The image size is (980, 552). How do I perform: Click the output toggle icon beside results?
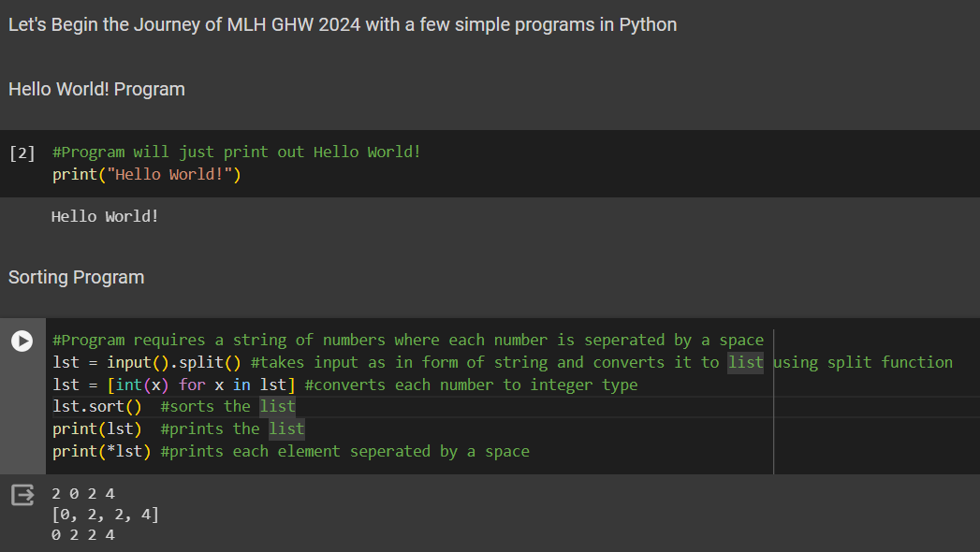[x=22, y=495]
